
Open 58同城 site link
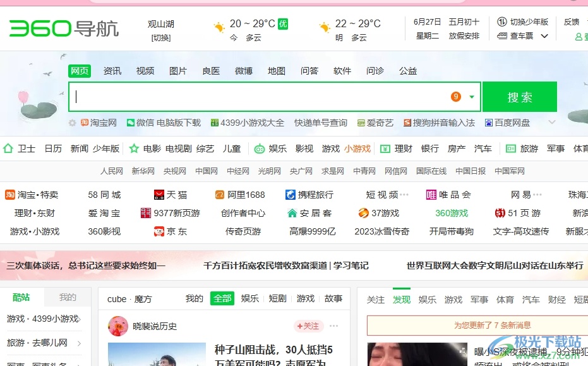(104, 195)
